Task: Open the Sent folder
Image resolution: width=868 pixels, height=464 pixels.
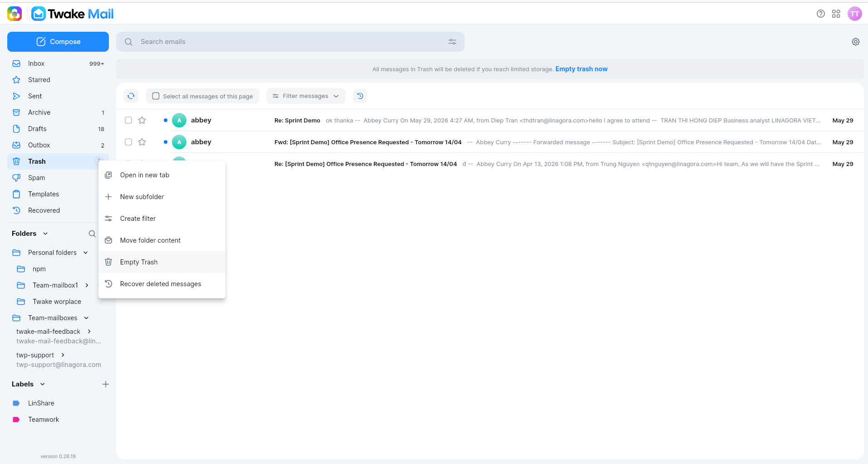Action: click(x=58, y=96)
